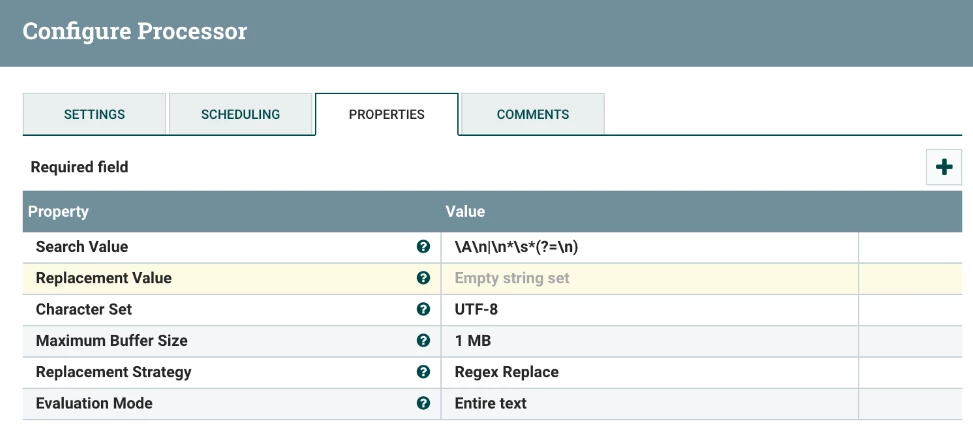The height and width of the screenshot is (426, 973).
Task: Open the Comments tab
Action: (x=532, y=114)
